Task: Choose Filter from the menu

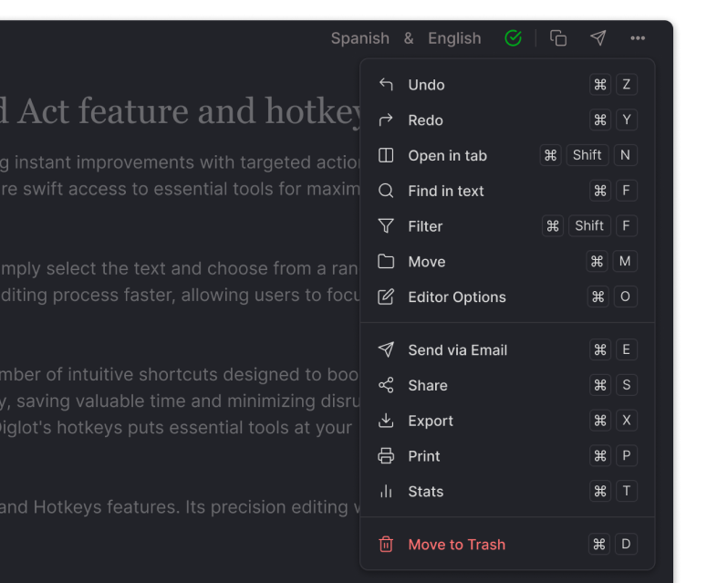Action: coord(507,225)
